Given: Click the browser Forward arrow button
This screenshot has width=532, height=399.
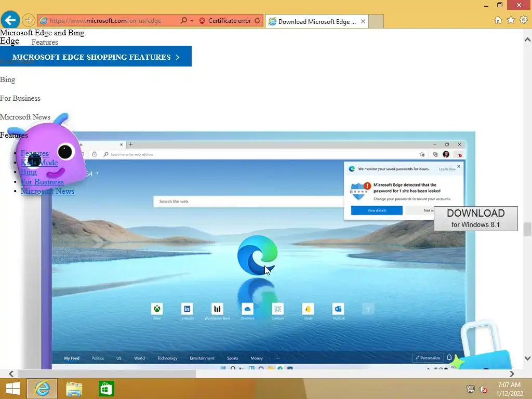Looking at the screenshot, I should 29,20.
